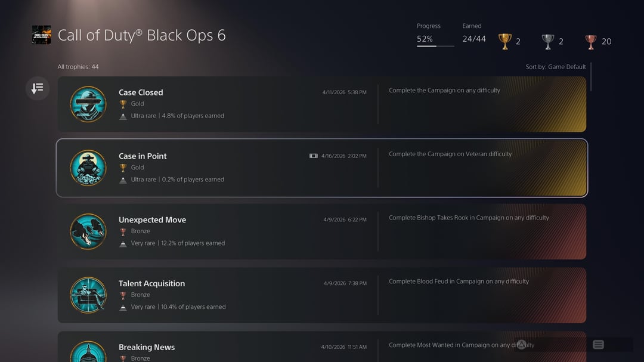Click the Breaking News trophy badge icon
Image resolution: width=644 pixels, height=362 pixels.
(x=88, y=352)
